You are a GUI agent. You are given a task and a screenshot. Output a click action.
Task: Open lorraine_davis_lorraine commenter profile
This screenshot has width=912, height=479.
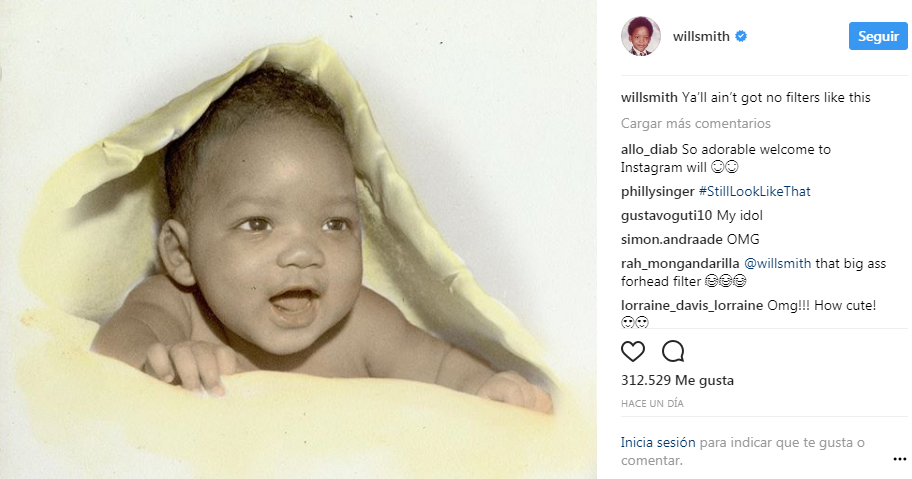[692, 305]
